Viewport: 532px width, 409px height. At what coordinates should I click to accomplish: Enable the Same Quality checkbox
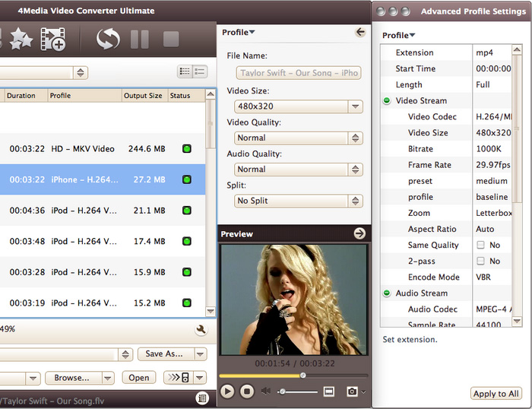[480, 246]
